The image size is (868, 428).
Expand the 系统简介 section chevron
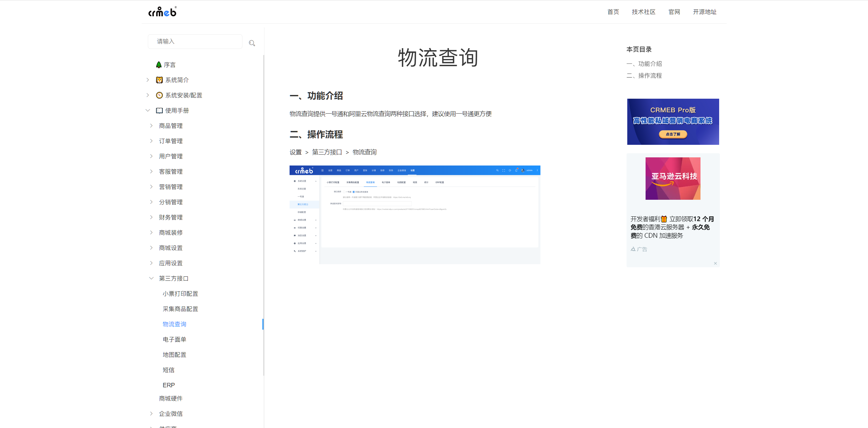pos(148,80)
